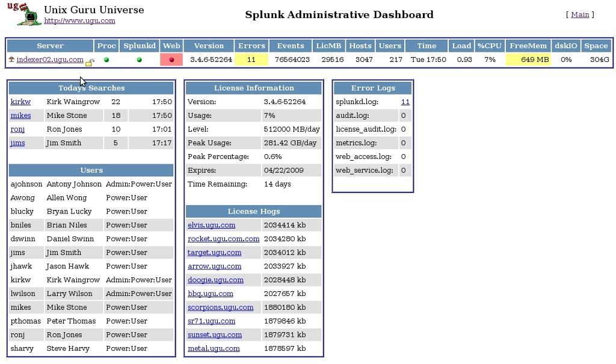616x364 pixels.
Task: Click the Steve Harvy name
Action: tap(68, 349)
